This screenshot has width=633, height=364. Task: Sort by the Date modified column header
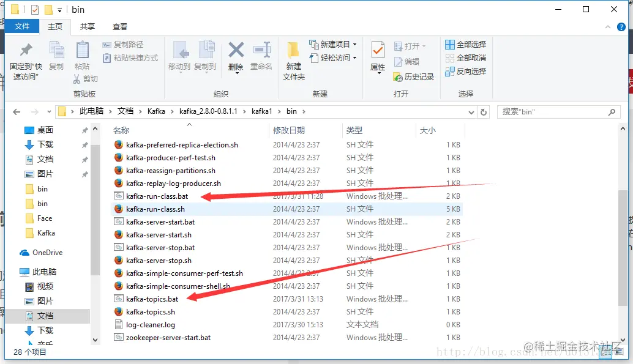pos(305,130)
